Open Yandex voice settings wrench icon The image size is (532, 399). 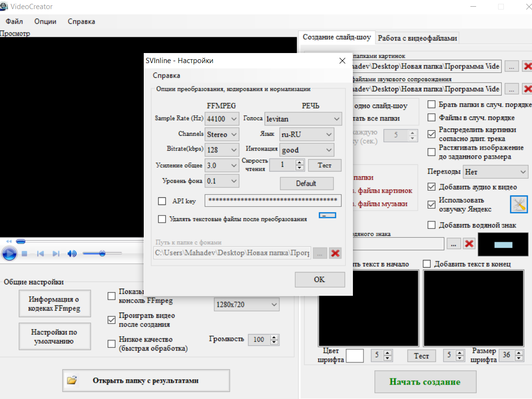(519, 205)
